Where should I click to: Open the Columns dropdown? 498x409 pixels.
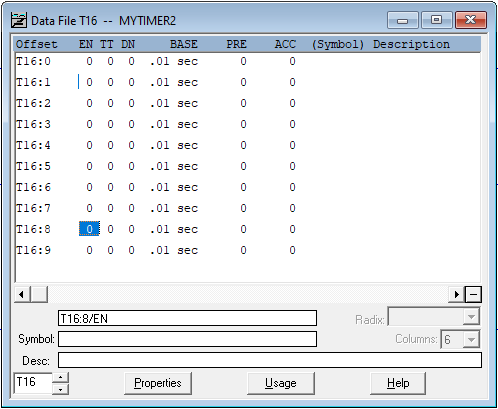pos(471,339)
